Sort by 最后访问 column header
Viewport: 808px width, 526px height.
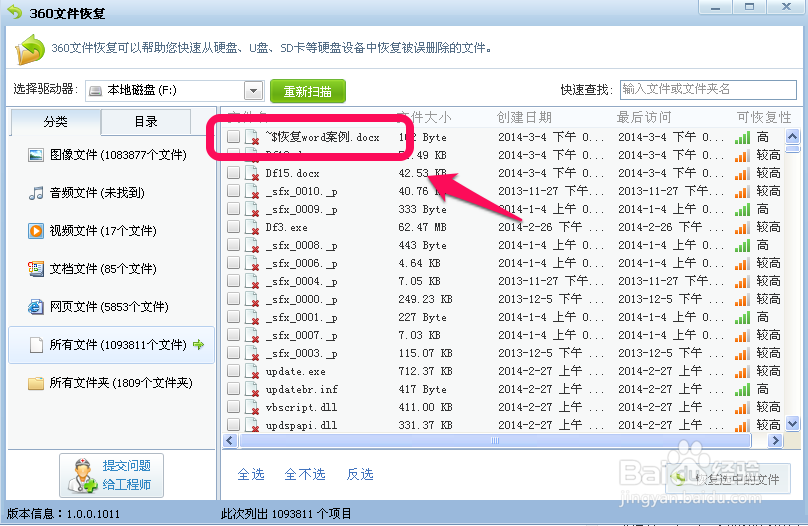coord(644,117)
